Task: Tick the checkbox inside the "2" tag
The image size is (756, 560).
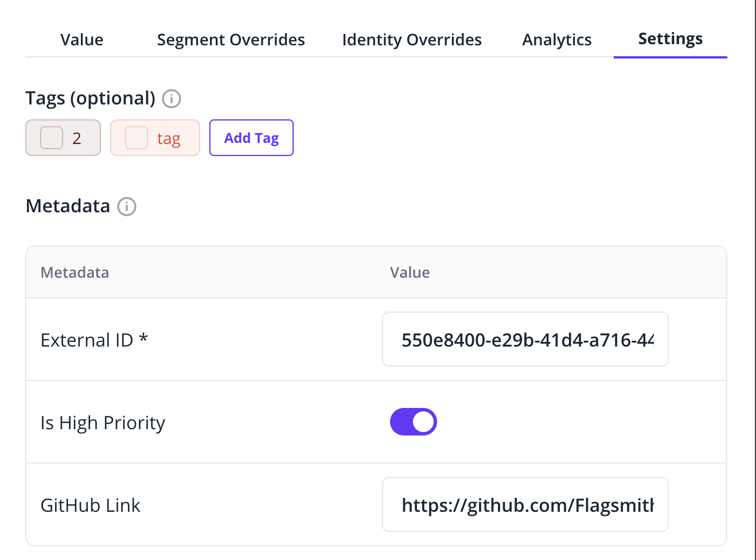Action: pyautogui.click(x=52, y=138)
